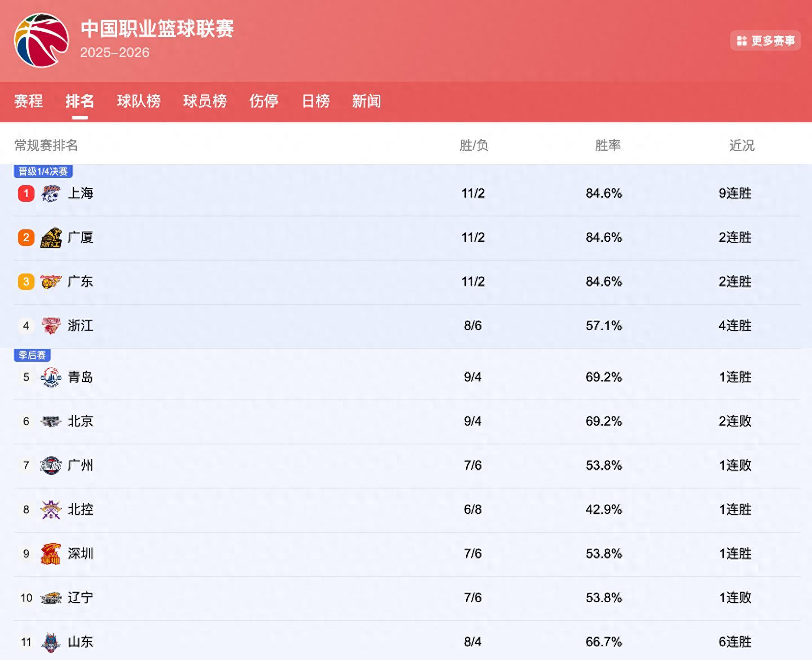Viewport: 812px width, 660px height.
Task: Click the 广州 team name link
Action: 81,465
